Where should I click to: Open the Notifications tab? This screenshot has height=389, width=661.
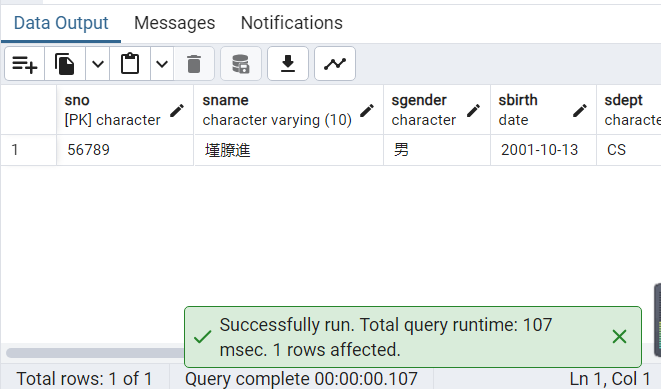pos(292,23)
